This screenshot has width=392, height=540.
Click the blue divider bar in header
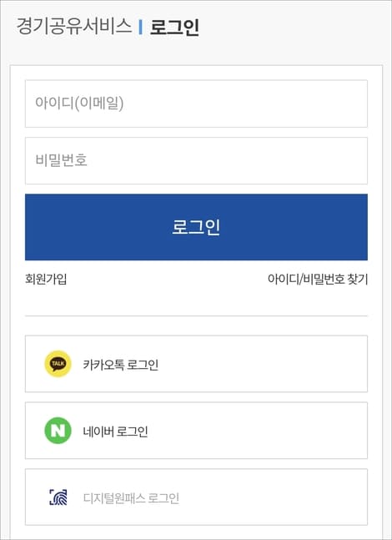(140, 27)
